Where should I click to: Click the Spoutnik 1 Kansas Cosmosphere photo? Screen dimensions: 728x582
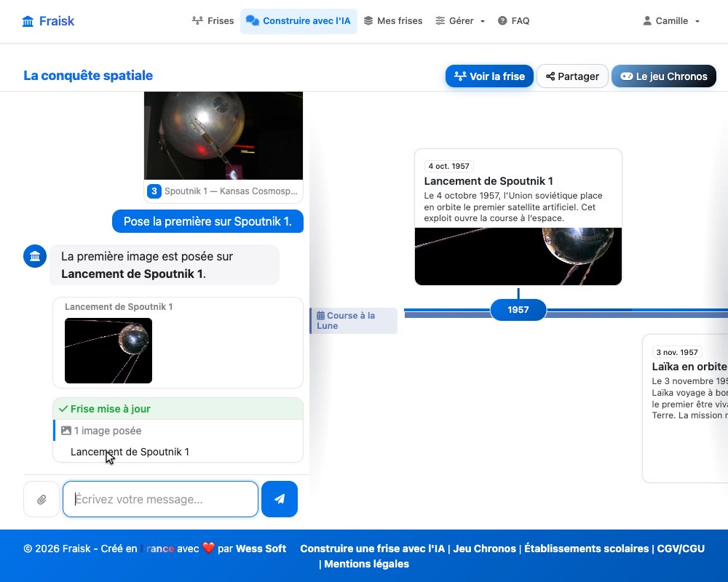pos(223,135)
